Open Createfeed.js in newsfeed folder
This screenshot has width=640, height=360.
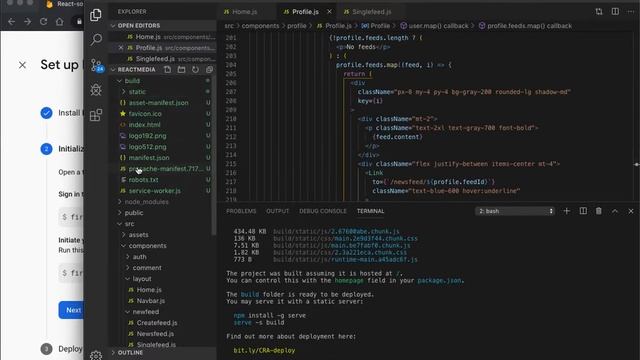157,322
